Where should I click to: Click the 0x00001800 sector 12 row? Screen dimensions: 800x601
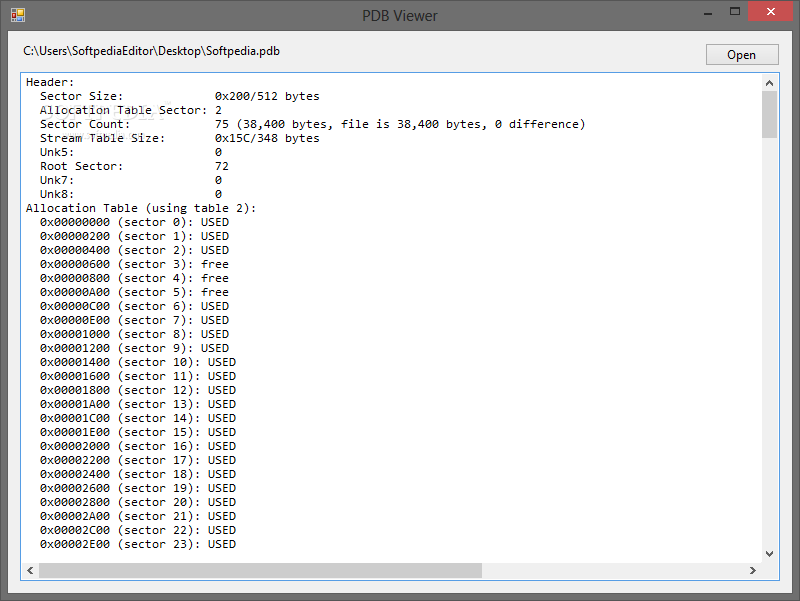coord(138,390)
